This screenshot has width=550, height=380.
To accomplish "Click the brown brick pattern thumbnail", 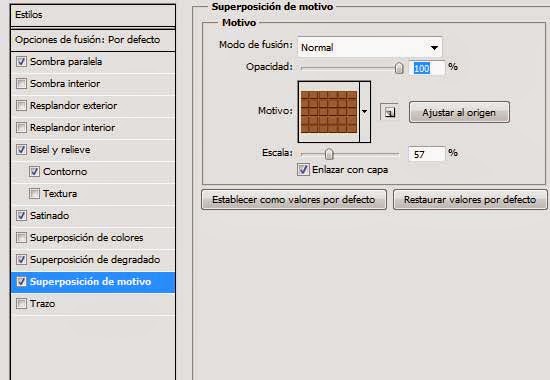I will 329,112.
